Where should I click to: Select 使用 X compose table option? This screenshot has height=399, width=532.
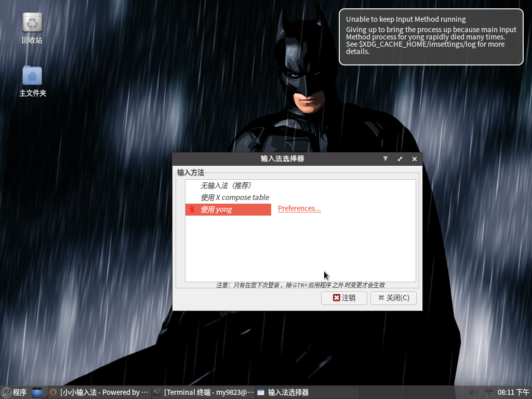(x=300, y=197)
